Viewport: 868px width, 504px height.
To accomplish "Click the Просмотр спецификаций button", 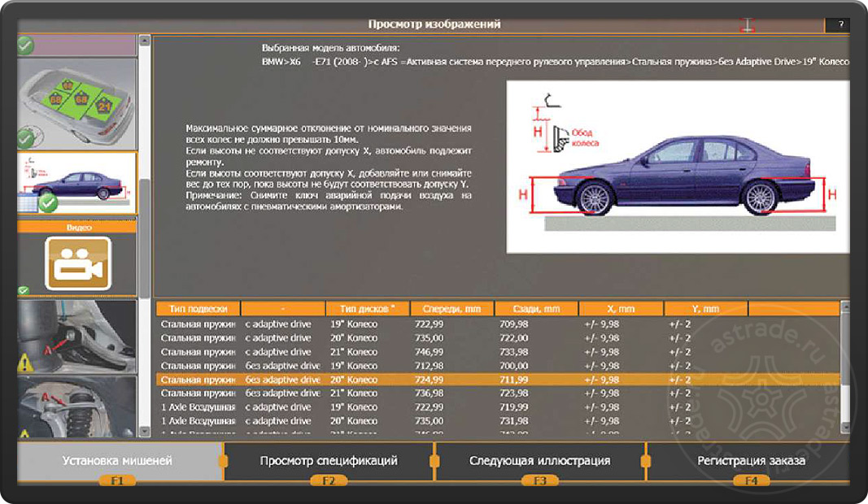I will pos(329,460).
